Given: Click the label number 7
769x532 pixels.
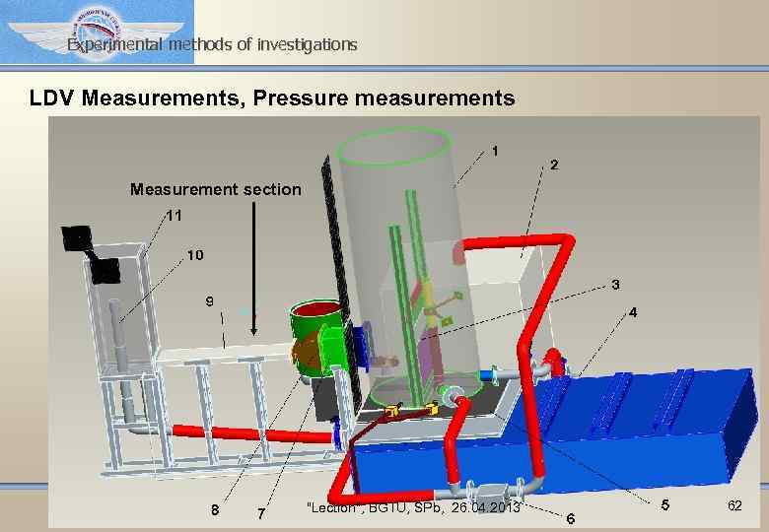Looking at the screenshot, I should pyautogui.click(x=261, y=513).
